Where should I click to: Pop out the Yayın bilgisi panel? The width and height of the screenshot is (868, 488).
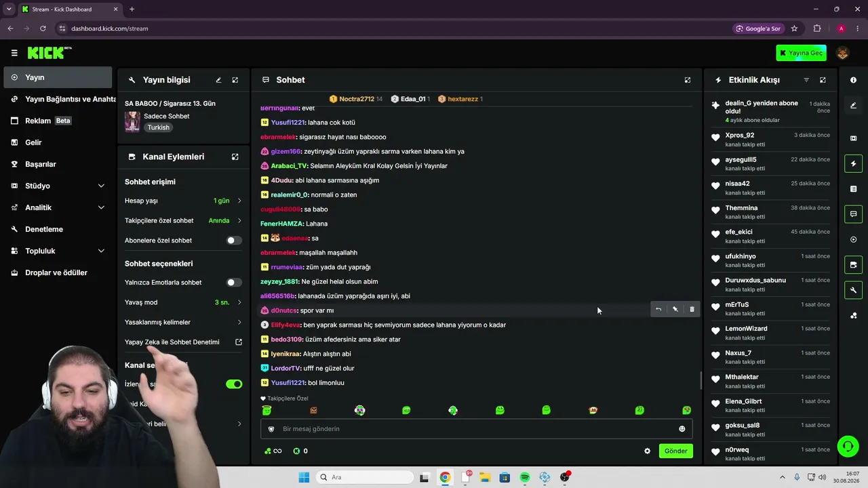point(235,80)
